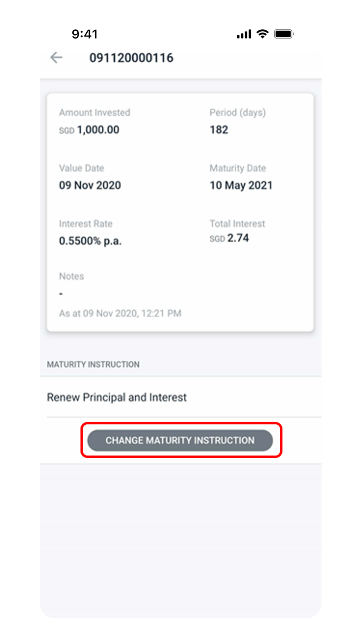Tap the Maturity Date 10 May 2021
The width and height of the screenshot is (358, 644).
click(x=241, y=186)
